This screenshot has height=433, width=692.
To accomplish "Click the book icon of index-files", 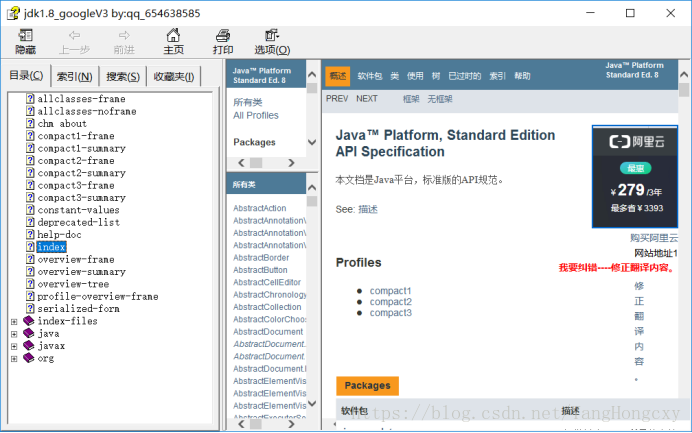I will pos(29,321).
